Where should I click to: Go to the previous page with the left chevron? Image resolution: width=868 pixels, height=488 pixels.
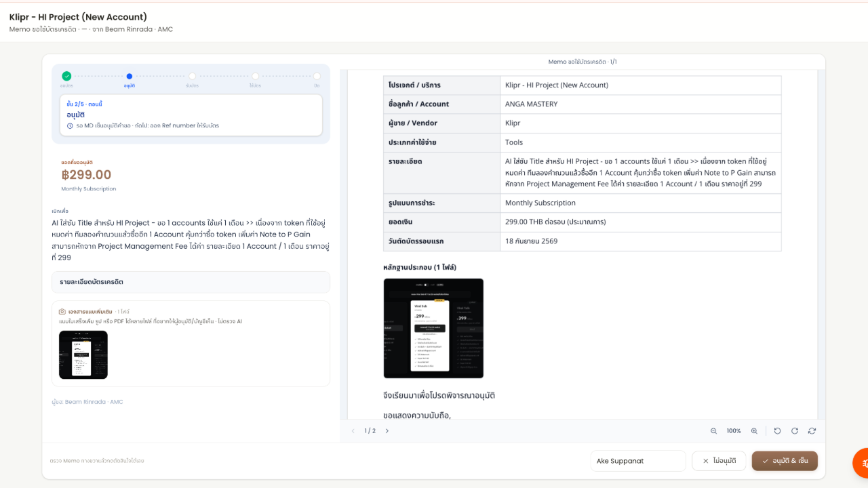click(x=353, y=431)
